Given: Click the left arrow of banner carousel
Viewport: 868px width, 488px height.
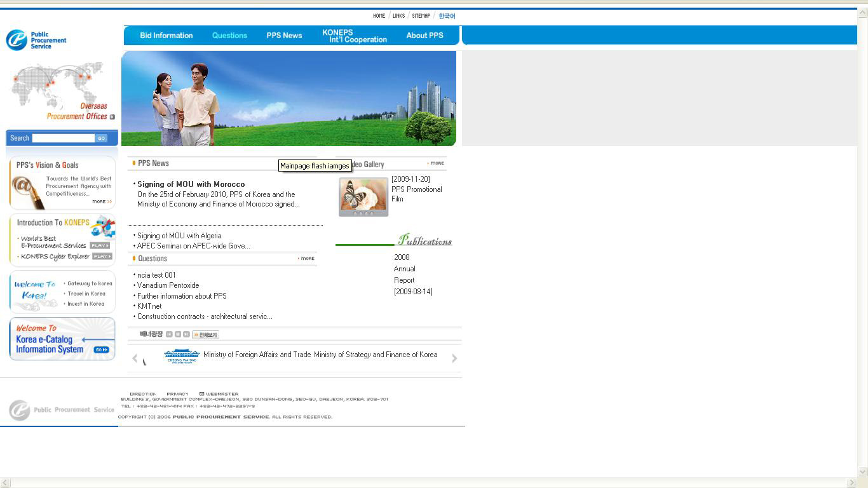Looking at the screenshot, I should tap(135, 358).
